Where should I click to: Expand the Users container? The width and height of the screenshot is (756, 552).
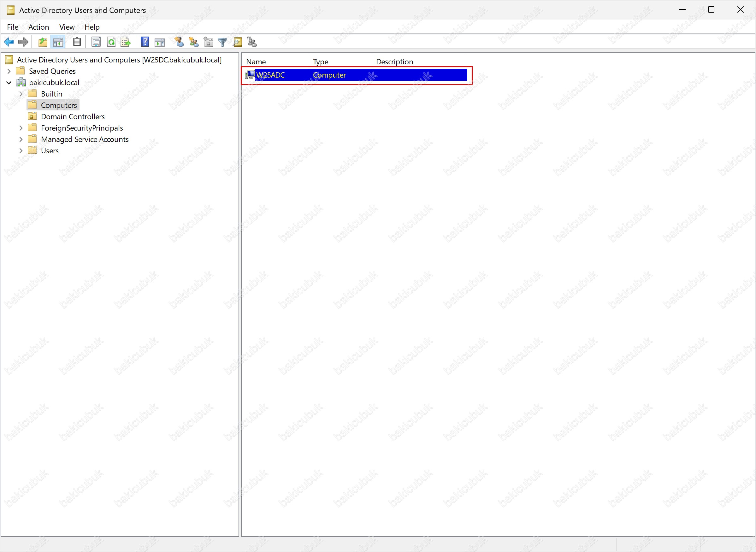(x=21, y=150)
